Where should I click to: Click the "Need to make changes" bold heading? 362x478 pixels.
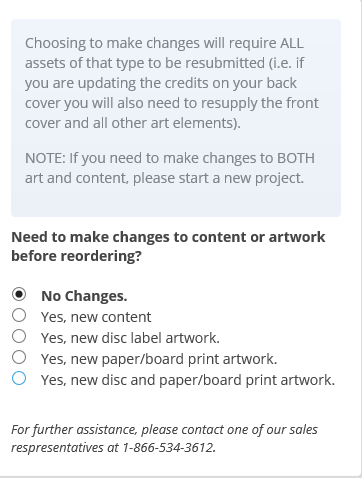168,246
